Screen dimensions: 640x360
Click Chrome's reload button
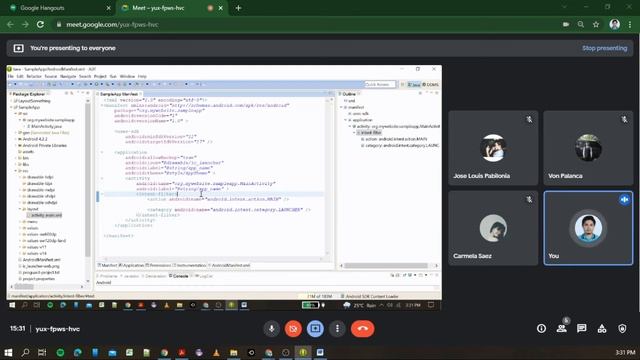click(x=40, y=24)
